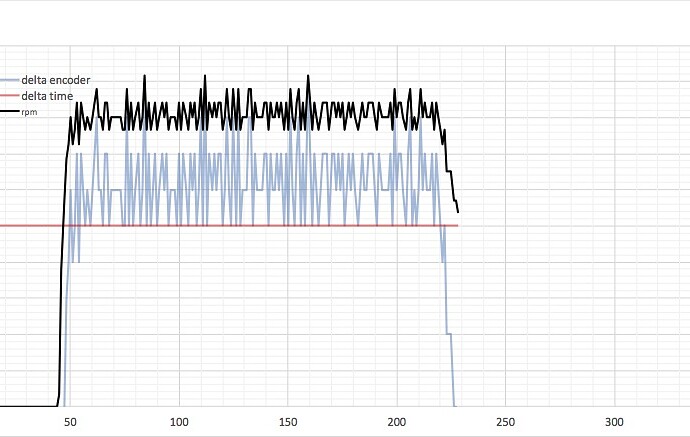Screen dimensions: 690x437
Task: Click the x-axis label 200
Action: (396, 422)
